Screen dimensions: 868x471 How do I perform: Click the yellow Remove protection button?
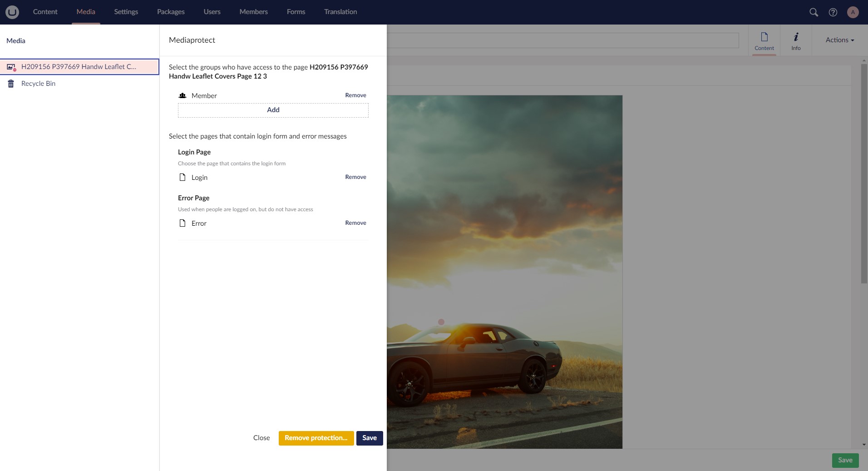coord(316,438)
